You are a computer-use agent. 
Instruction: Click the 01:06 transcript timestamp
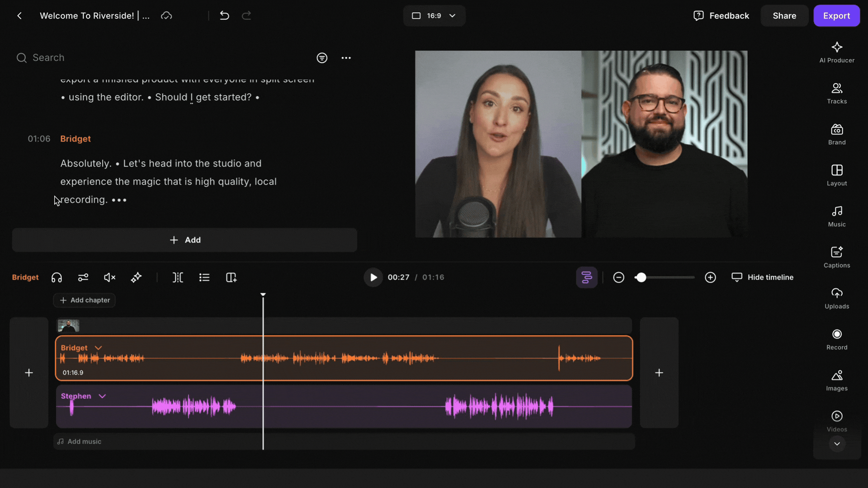[x=39, y=139]
